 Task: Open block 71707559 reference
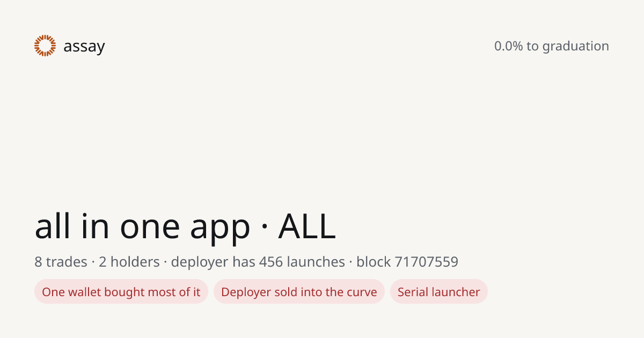407,262
